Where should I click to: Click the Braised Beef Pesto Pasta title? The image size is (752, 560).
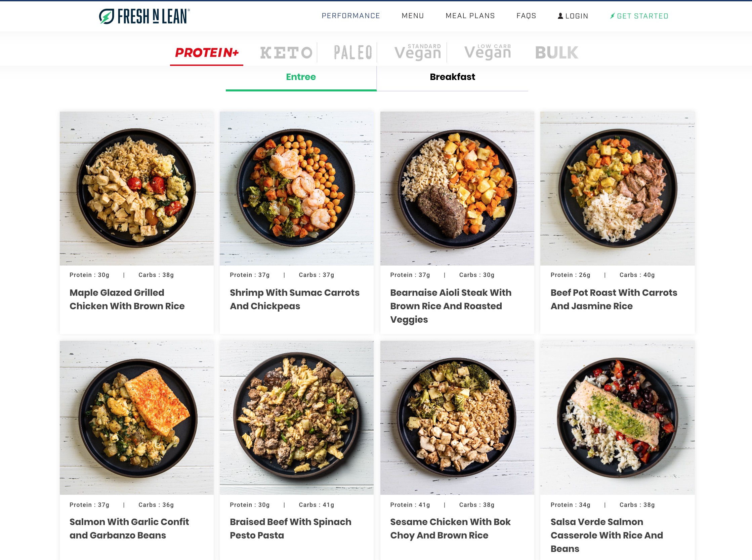pos(290,528)
